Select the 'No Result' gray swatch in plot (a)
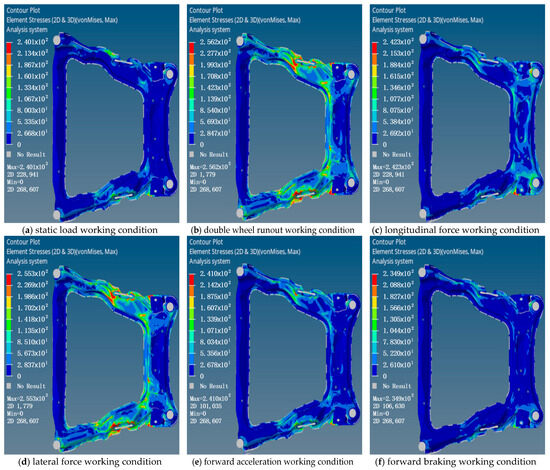The image size is (550, 470). tap(9, 154)
